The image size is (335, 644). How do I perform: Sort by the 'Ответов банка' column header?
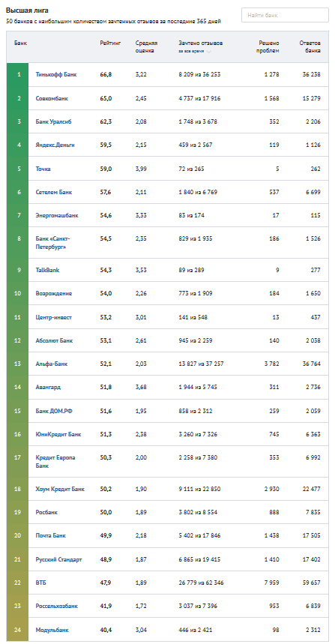(310, 46)
